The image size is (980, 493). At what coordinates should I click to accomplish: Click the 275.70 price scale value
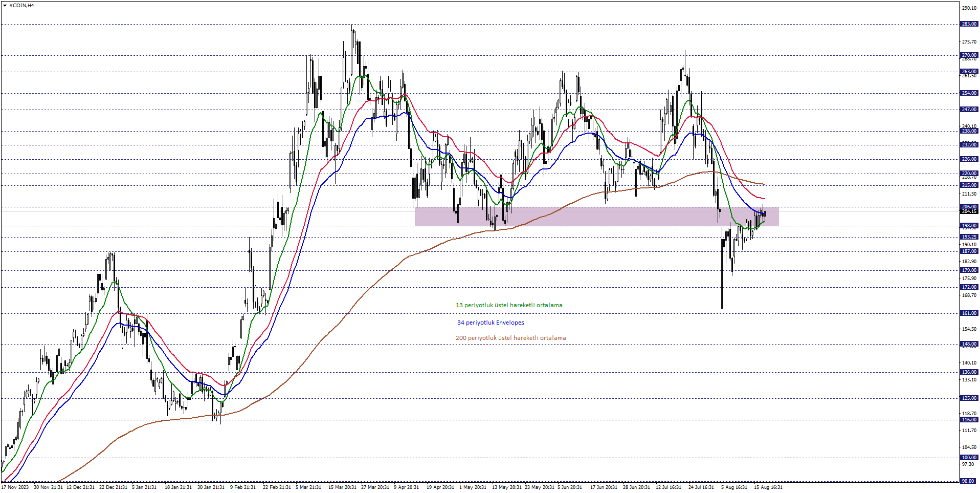point(969,42)
